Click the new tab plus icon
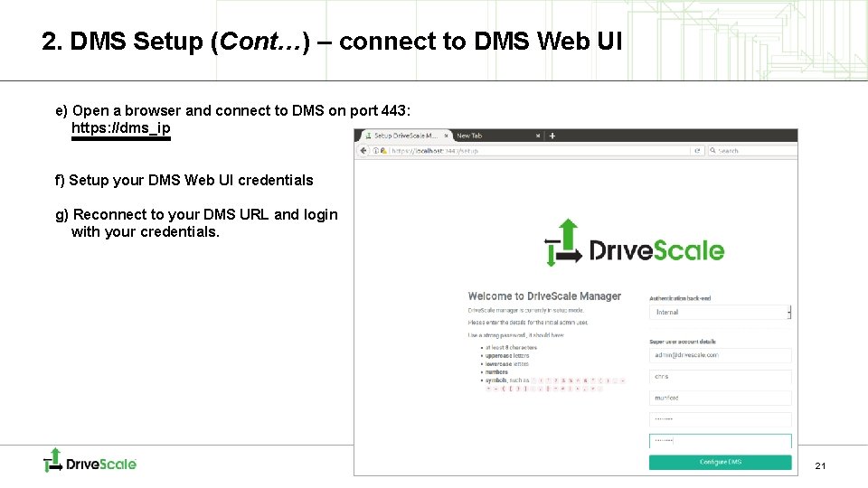 pyautogui.click(x=552, y=136)
